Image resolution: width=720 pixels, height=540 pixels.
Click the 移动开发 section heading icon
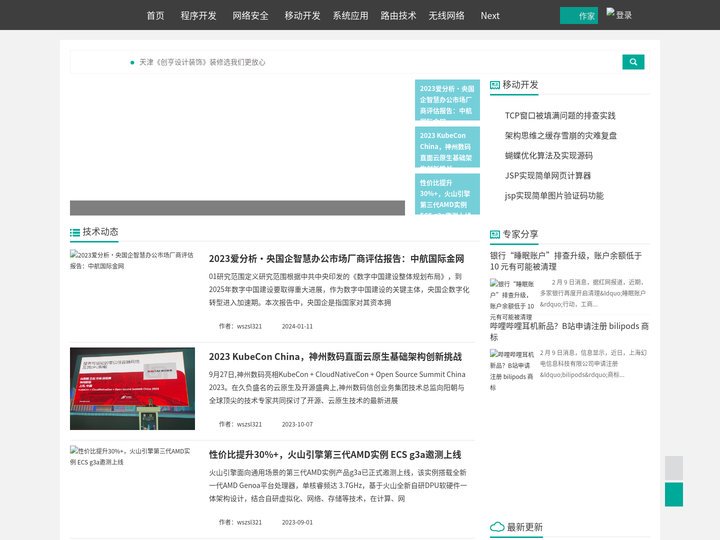(495, 85)
